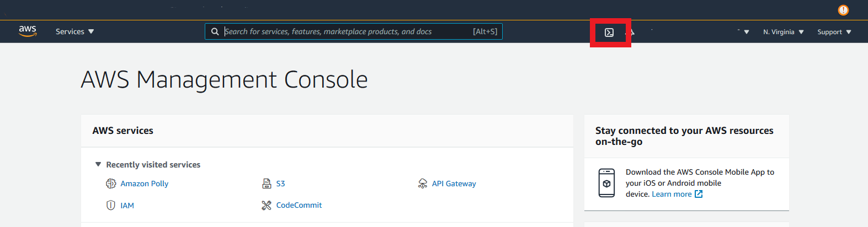The image size is (868, 227).
Task: Click the search magnifier icon
Action: (215, 31)
